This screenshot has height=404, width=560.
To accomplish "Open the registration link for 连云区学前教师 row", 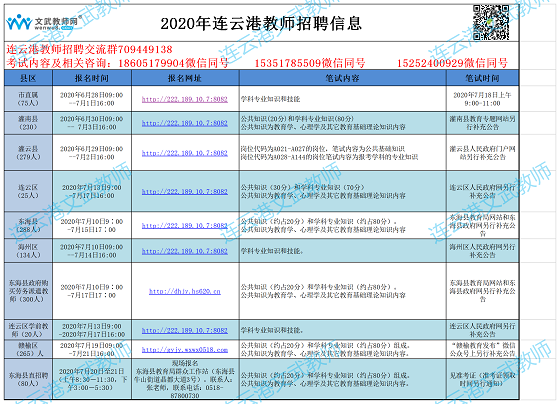I will (185, 330).
